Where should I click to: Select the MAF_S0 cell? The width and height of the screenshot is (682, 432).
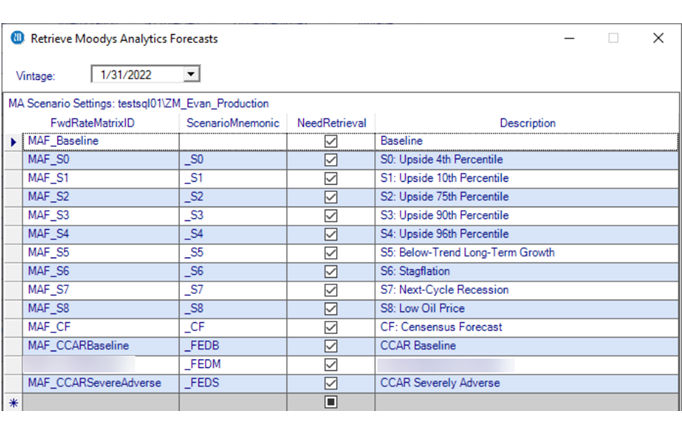(100, 160)
